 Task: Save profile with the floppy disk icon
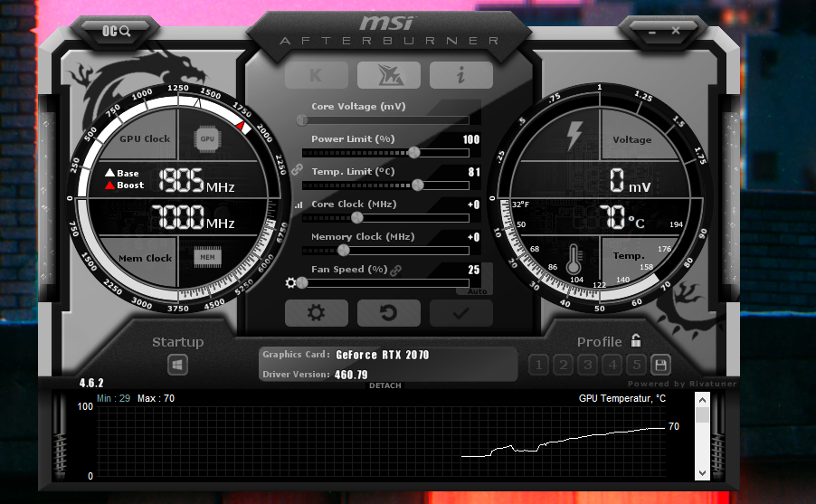tap(661, 365)
